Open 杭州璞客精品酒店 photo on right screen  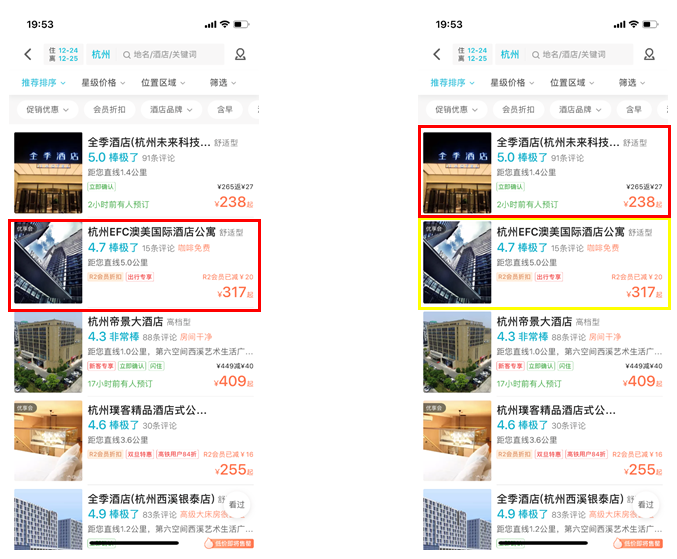[457, 441]
